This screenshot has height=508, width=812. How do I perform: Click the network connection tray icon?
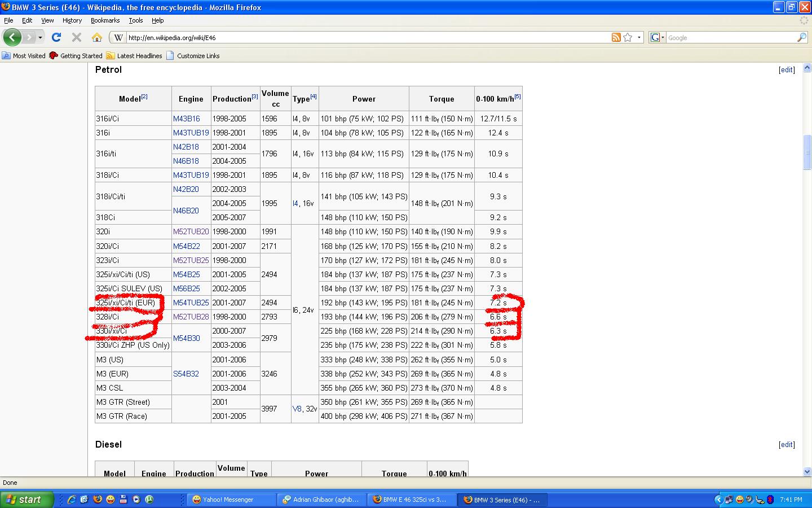coord(729,500)
